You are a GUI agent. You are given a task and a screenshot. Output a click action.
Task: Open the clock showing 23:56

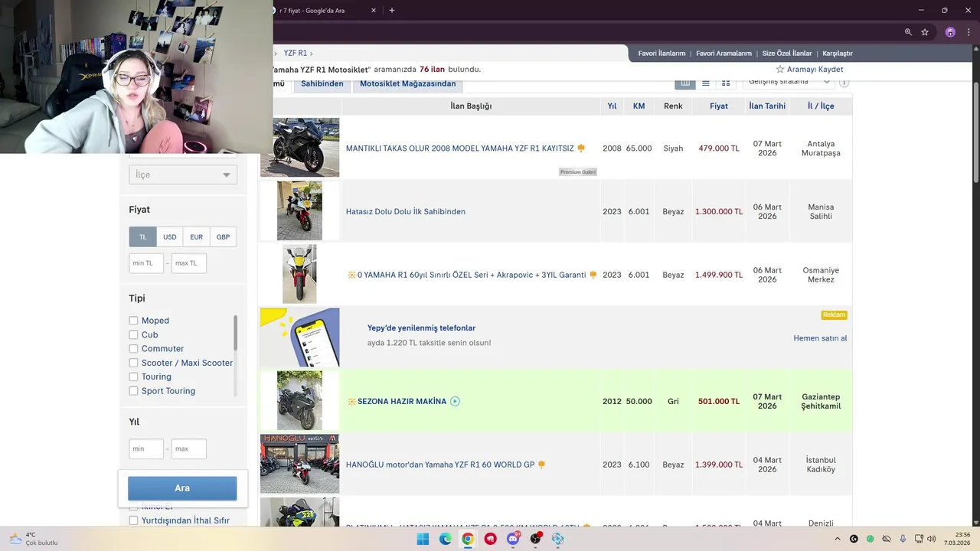[956, 539]
